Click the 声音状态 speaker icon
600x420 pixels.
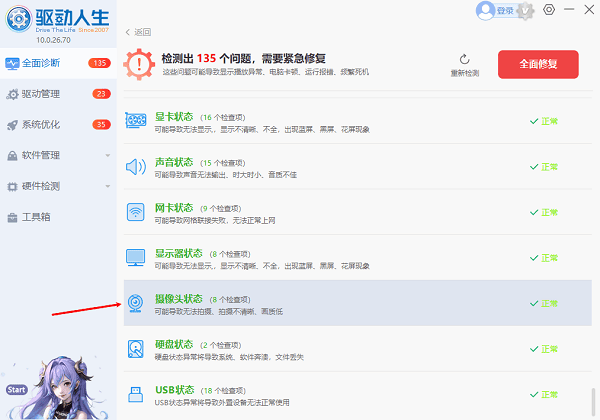(x=136, y=167)
